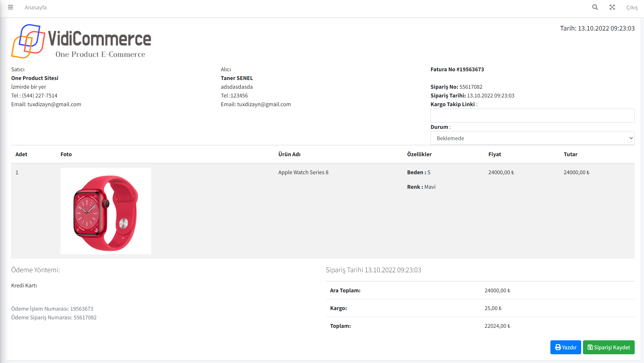644x363 pixels.
Task: Click the Tutar column header
Action: (x=570, y=154)
